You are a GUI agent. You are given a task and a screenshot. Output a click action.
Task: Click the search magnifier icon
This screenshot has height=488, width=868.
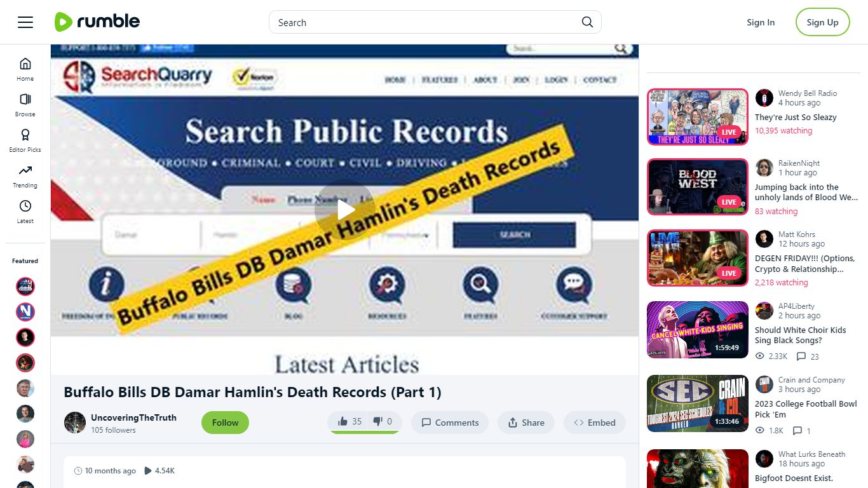587,22
